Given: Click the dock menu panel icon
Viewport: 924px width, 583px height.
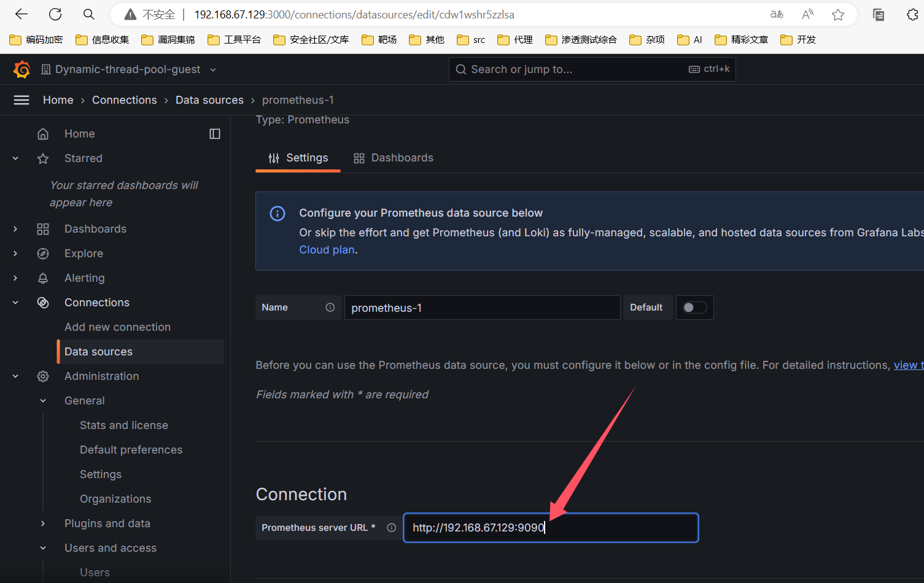Looking at the screenshot, I should pos(215,134).
